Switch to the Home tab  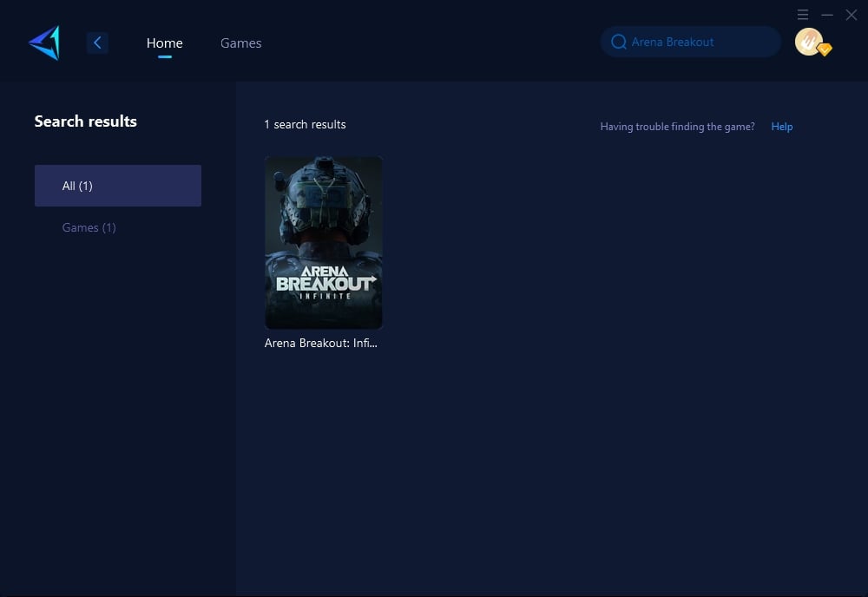point(164,43)
